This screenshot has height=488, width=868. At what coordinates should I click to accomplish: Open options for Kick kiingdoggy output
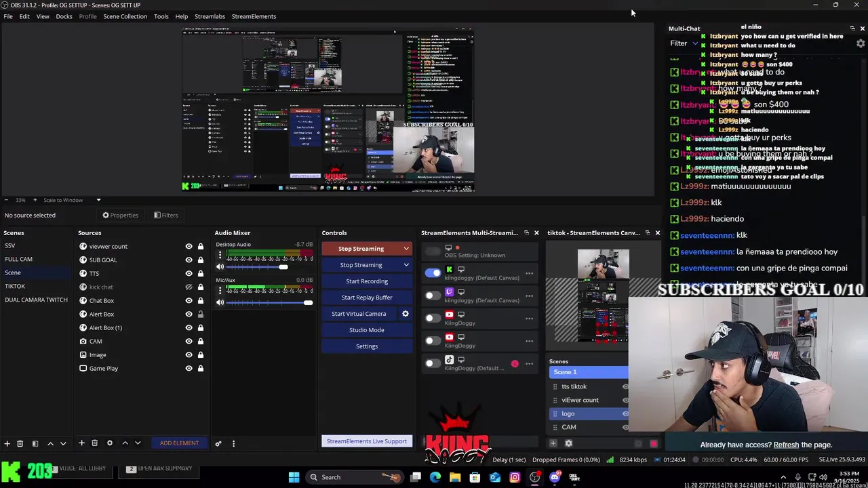(x=530, y=274)
